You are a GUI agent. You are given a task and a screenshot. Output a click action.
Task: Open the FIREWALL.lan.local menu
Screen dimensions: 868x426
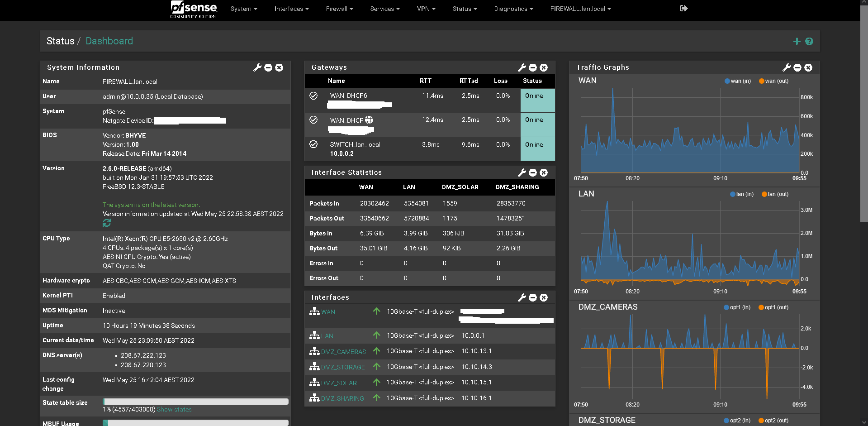coord(580,9)
